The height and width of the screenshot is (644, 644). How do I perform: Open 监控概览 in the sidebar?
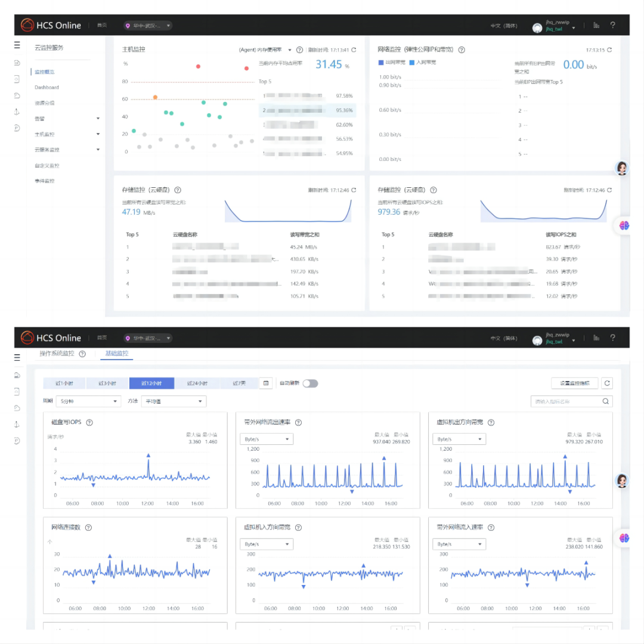click(44, 72)
